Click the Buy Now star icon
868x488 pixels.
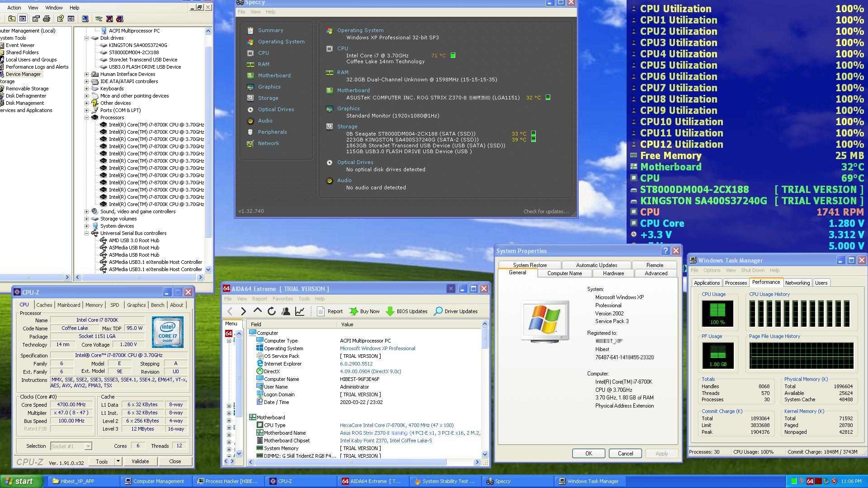(354, 311)
